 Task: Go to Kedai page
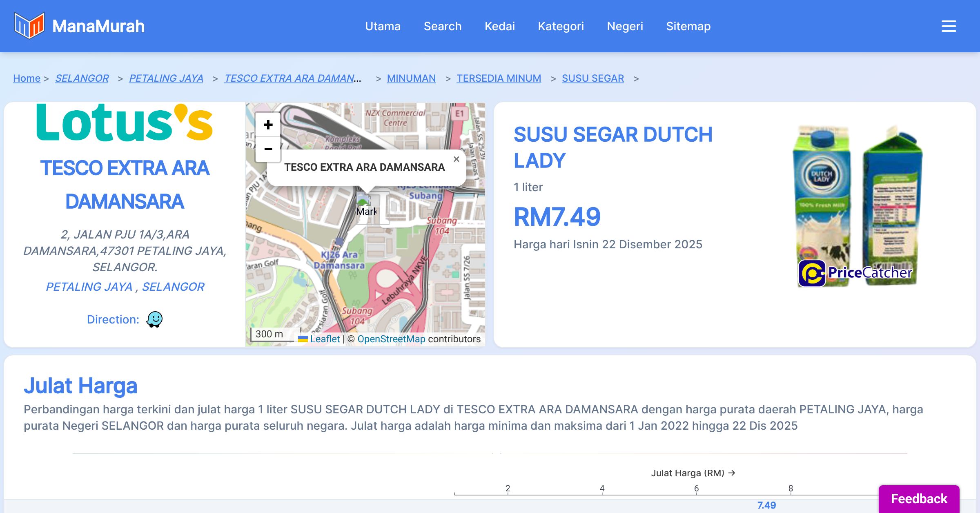click(x=499, y=26)
